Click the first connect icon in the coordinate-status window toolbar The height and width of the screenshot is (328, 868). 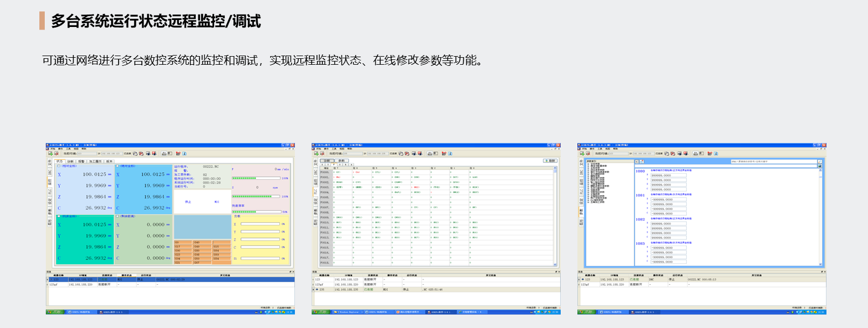pos(50,154)
